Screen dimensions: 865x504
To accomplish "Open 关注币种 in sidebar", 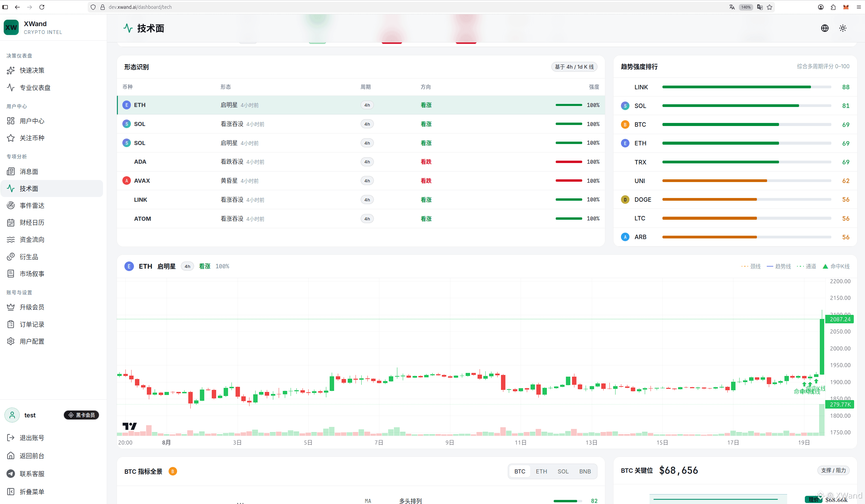I will click(52, 138).
